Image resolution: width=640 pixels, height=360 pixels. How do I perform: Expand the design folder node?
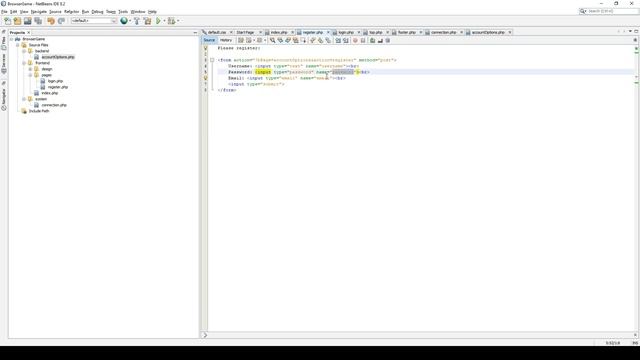tap(30, 69)
